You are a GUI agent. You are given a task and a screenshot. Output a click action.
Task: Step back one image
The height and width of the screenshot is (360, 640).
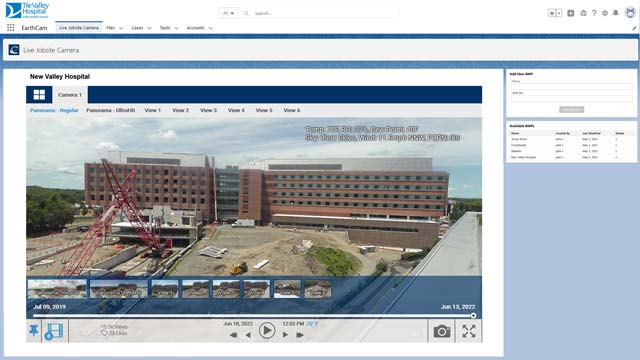248,335
